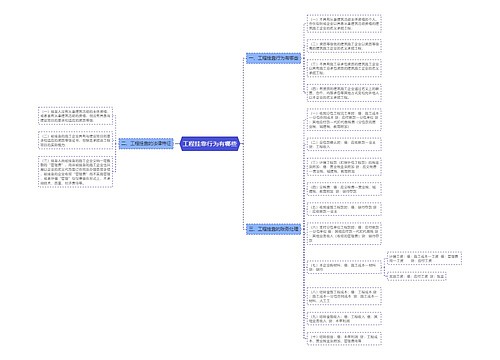Select leaf (一) under first right branch
This screenshot has height=360, width=500.
tap(344, 24)
